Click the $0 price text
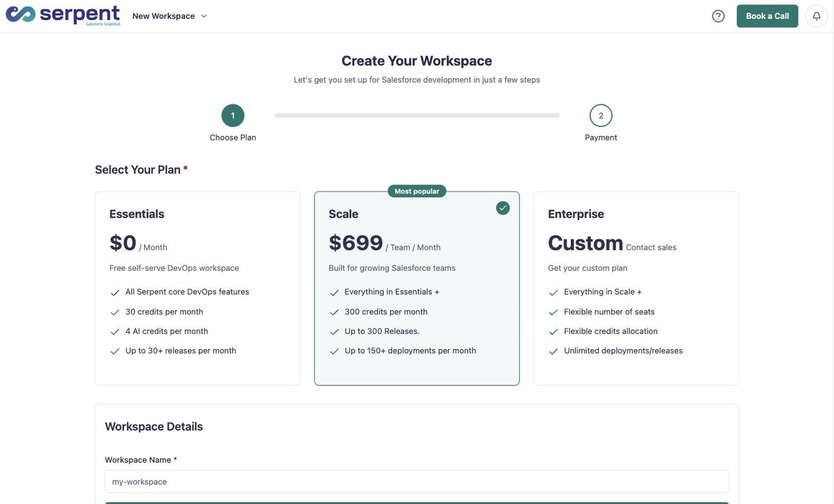The image size is (834, 504). point(123,243)
